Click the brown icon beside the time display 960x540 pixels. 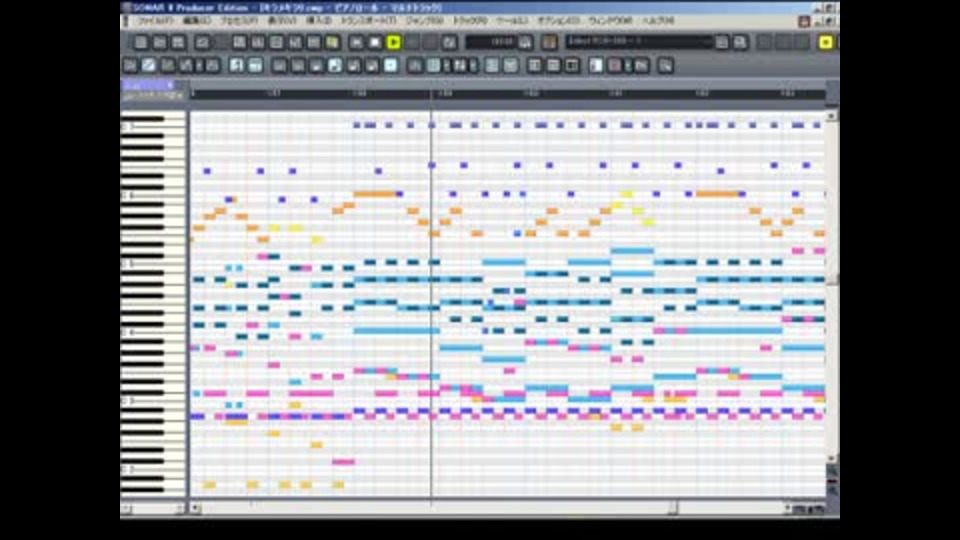549,42
